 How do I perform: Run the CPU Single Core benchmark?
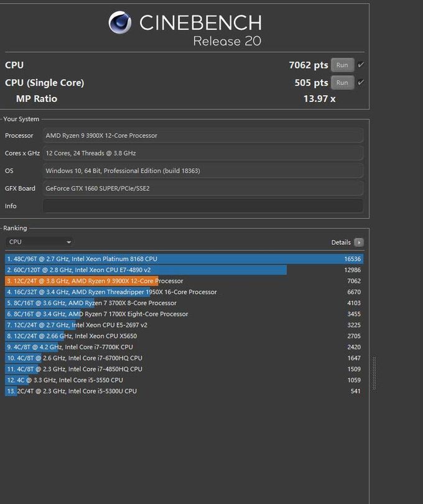click(x=342, y=83)
